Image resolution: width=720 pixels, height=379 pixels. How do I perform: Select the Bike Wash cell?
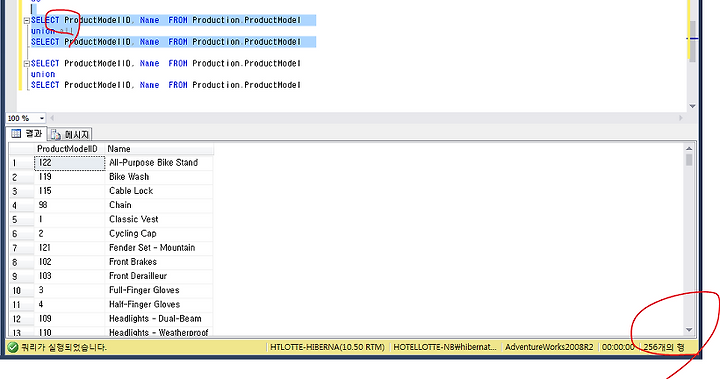[x=159, y=177]
